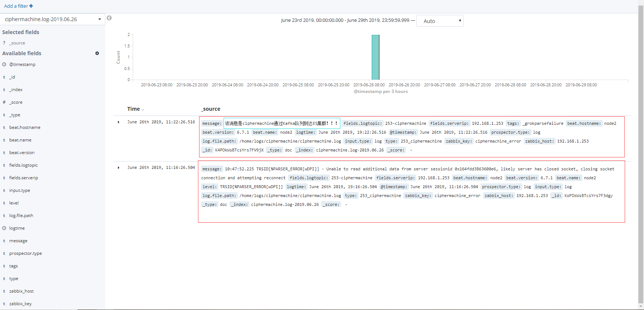Select the @timestamp field
The height and width of the screenshot is (310, 644).
click(22, 64)
